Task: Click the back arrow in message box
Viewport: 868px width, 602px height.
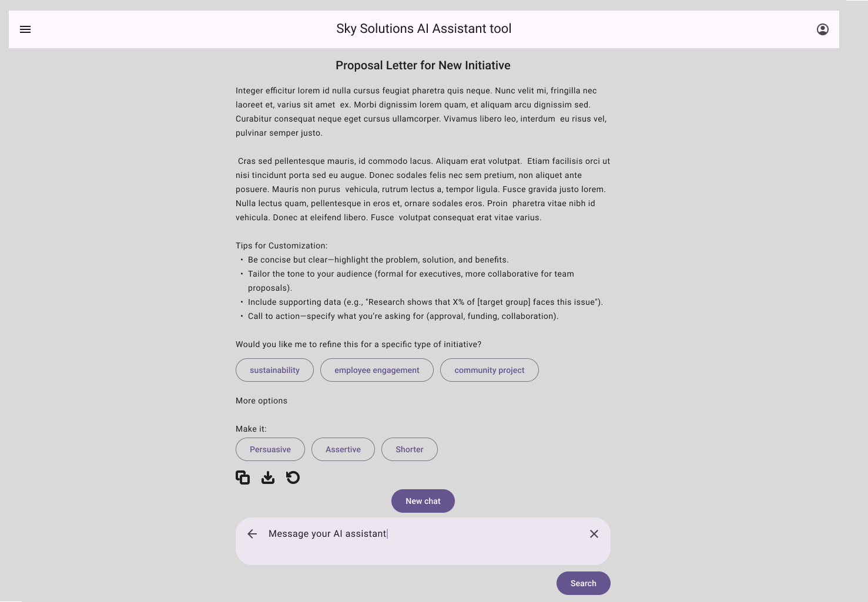Action: pos(252,534)
